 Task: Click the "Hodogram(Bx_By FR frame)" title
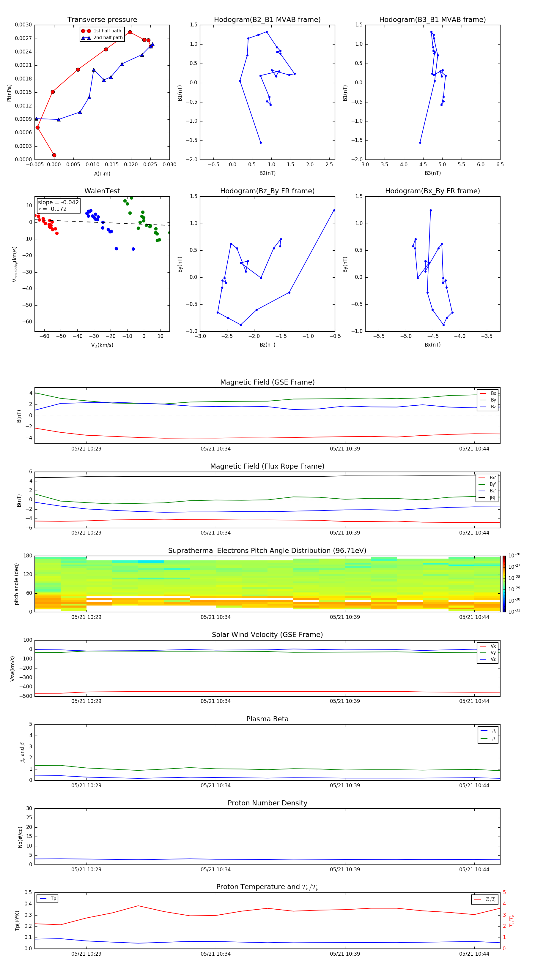432,191
